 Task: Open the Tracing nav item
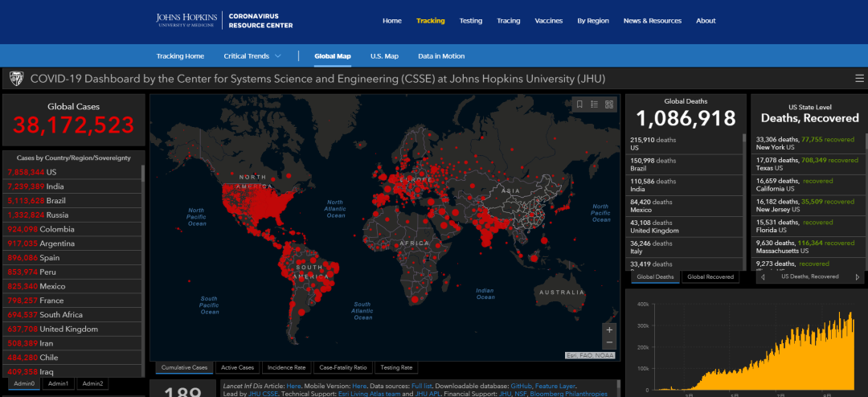coord(508,20)
